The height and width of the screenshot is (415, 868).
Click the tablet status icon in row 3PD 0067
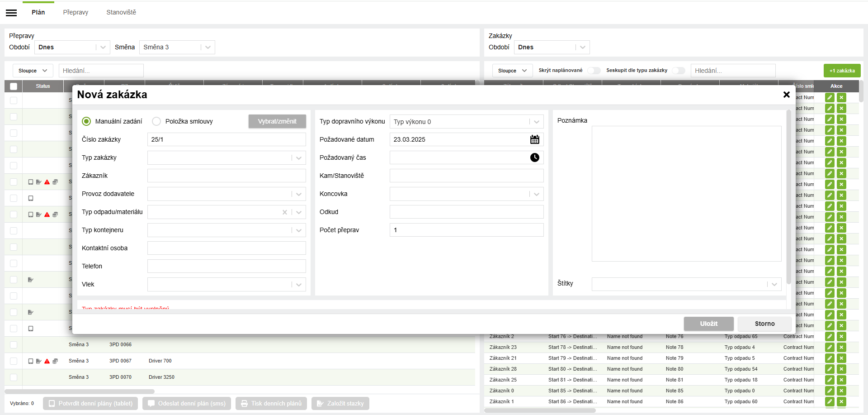point(31,361)
